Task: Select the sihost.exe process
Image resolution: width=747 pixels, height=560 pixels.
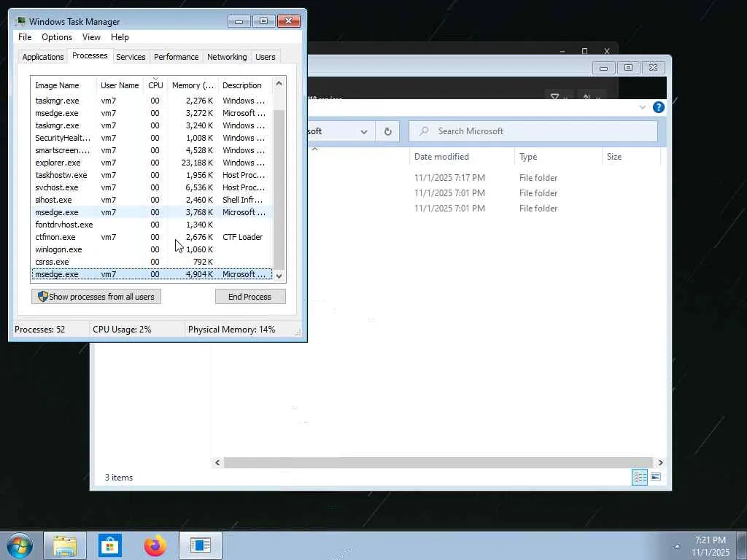Action: 152,200
